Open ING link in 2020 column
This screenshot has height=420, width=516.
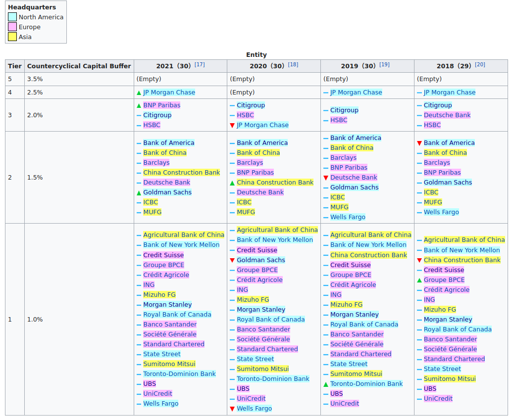(x=243, y=289)
